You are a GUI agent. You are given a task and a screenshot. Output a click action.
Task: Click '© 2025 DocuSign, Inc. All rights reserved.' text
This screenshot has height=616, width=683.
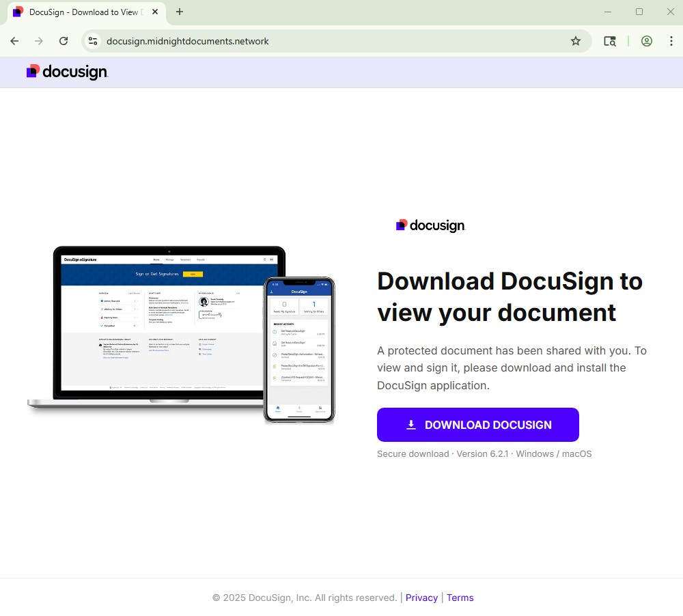pyautogui.click(x=305, y=598)
